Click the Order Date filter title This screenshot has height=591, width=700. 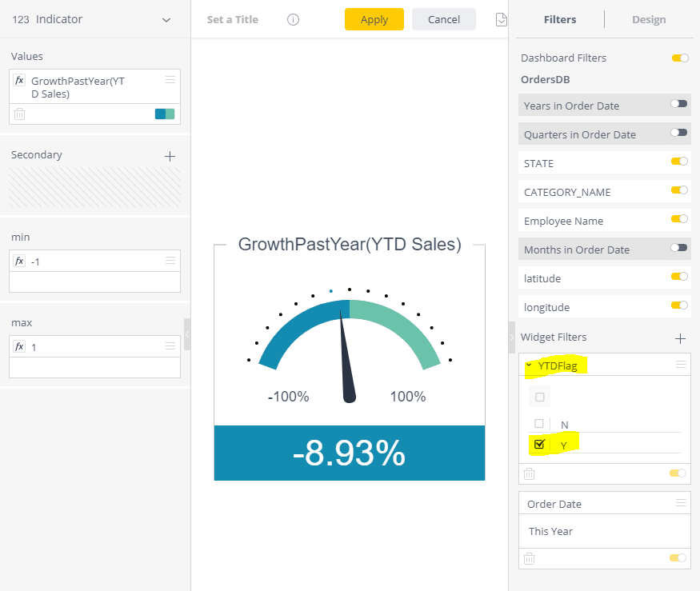[554, 504]
